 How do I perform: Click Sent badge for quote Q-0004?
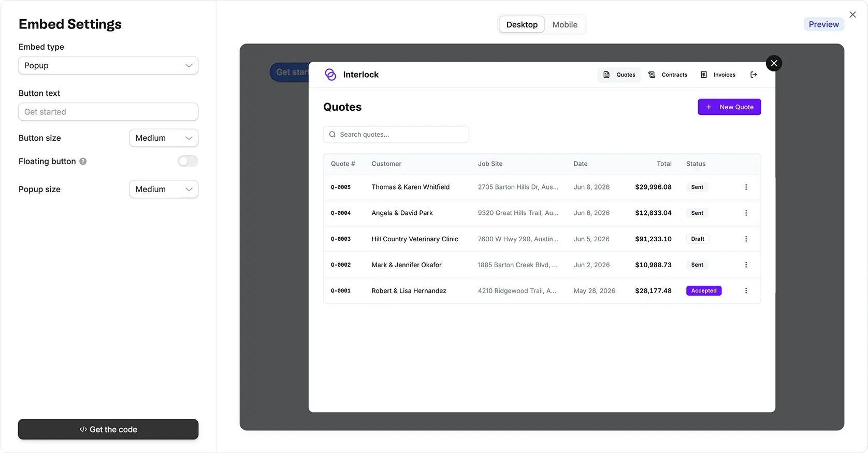(x=697, y=213)
